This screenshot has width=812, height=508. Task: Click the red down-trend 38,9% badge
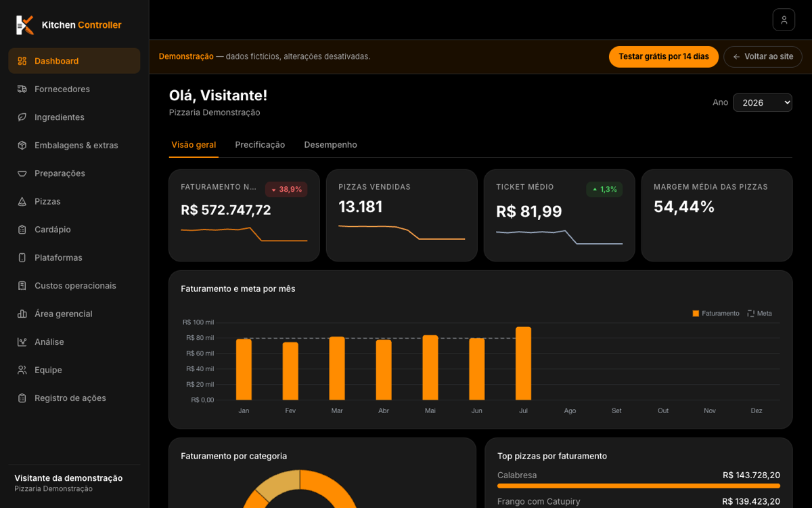[286, 190]
